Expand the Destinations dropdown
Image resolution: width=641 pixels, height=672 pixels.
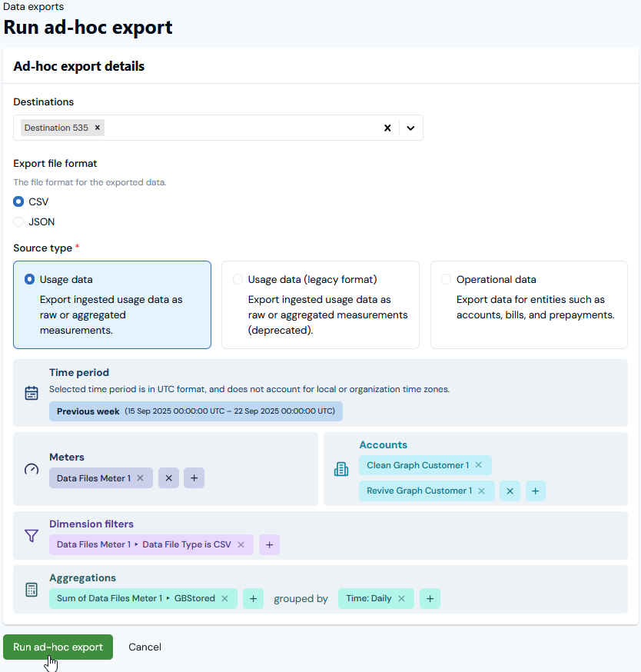click(410, 128)
